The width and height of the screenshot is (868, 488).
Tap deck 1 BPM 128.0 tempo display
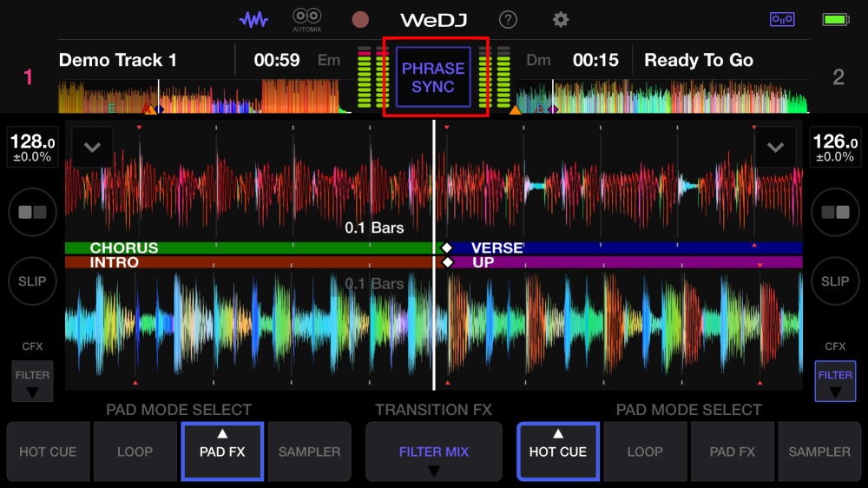pos(32,148)
